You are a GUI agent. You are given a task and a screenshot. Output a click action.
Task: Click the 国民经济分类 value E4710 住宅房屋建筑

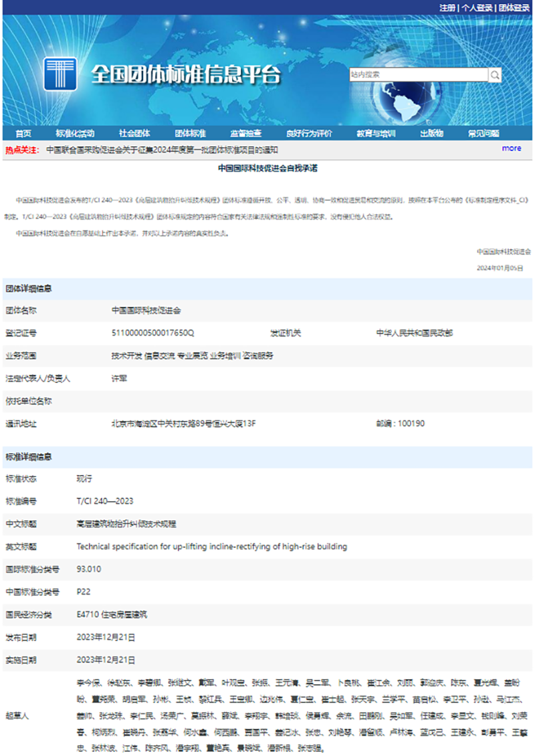click(112, 615)
